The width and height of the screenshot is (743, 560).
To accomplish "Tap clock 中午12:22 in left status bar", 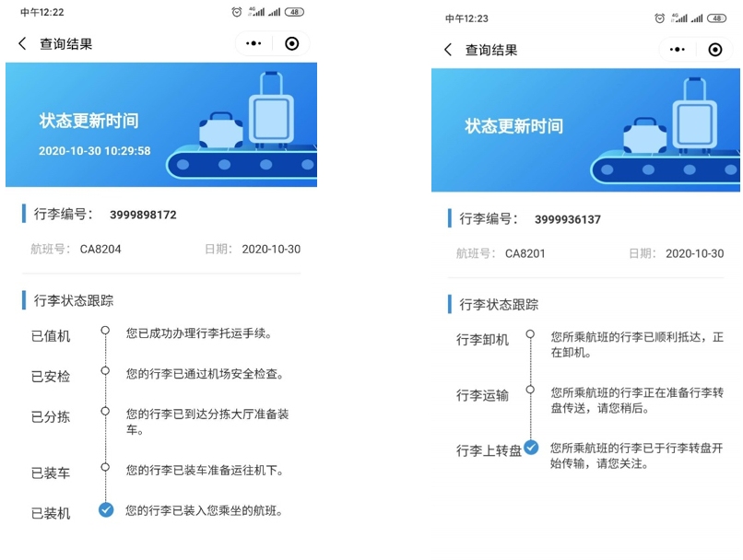I will pyautogui.click(x=41, y=12).
